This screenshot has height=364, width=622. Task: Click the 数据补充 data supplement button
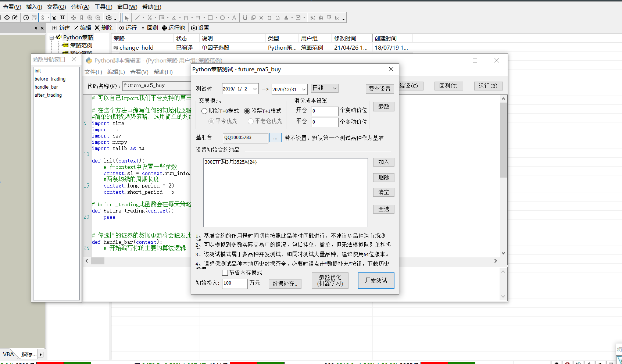(x=285, y=283)
